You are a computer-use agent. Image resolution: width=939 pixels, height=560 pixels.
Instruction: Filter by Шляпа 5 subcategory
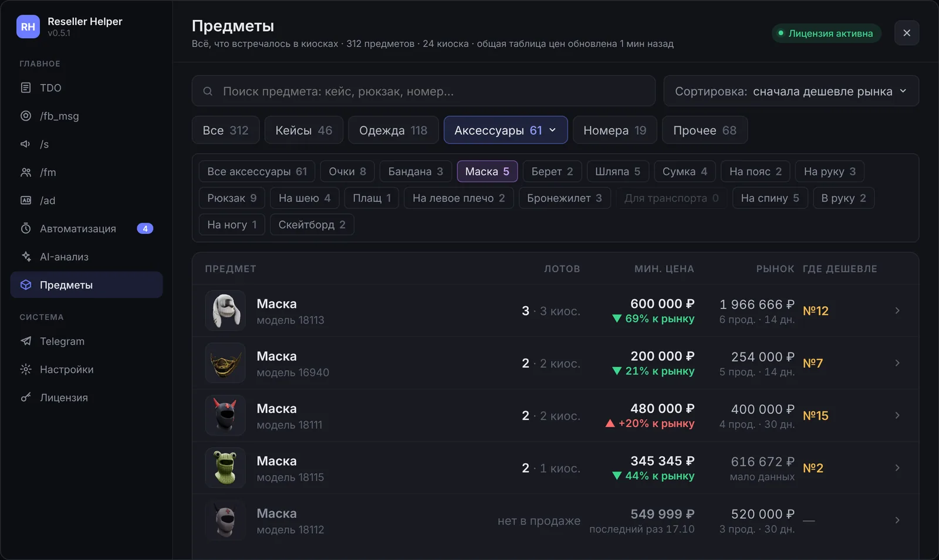(618, 171)
